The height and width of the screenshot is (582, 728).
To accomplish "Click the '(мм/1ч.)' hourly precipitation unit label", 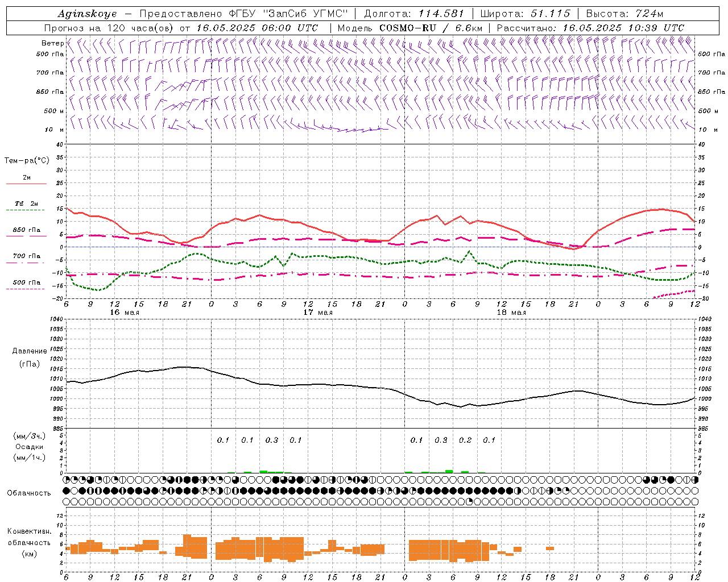I will [30, 458].
